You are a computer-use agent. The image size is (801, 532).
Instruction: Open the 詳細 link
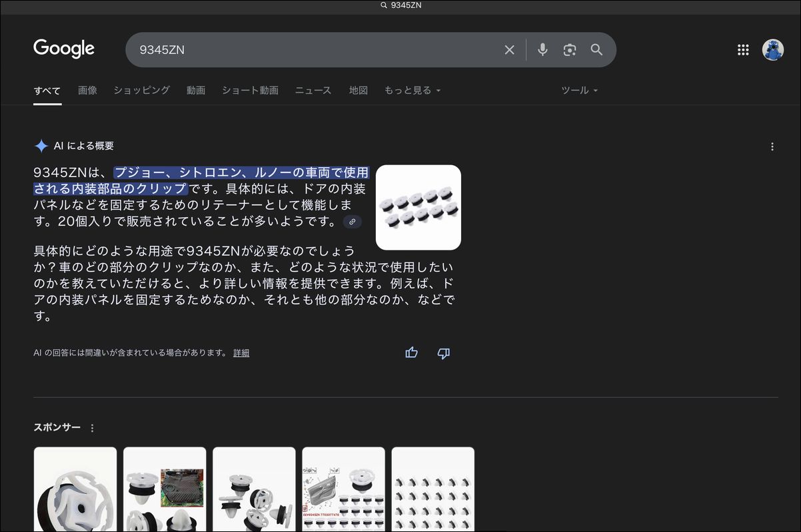(241, 353)
